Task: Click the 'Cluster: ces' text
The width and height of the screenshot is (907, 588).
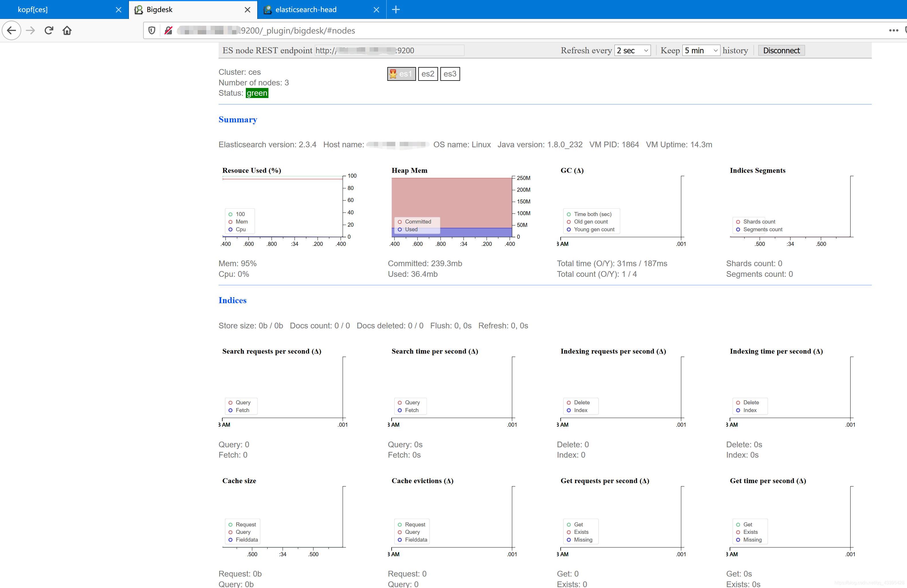Action: pyautogui.click(x=240, y=72)
